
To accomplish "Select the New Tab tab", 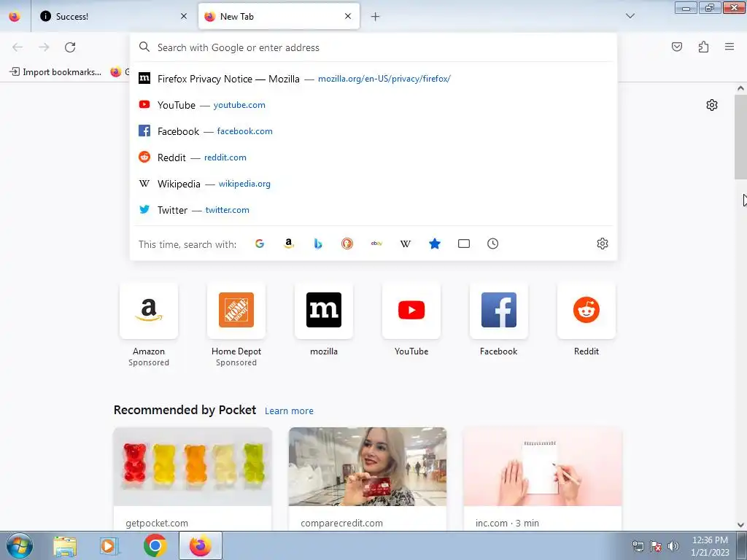I will click(279, 16).
